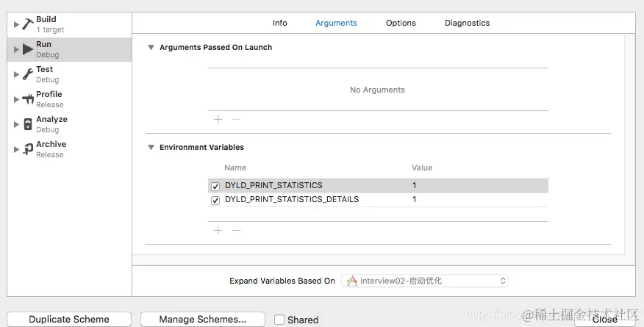Toggle DYLD_PRINT_STATISTICS_DETAILS checkbox

pos(215,200)
